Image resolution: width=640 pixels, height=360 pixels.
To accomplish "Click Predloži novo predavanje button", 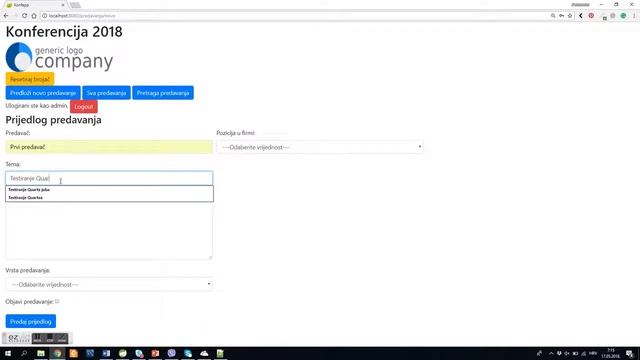I will pos(43,93).
